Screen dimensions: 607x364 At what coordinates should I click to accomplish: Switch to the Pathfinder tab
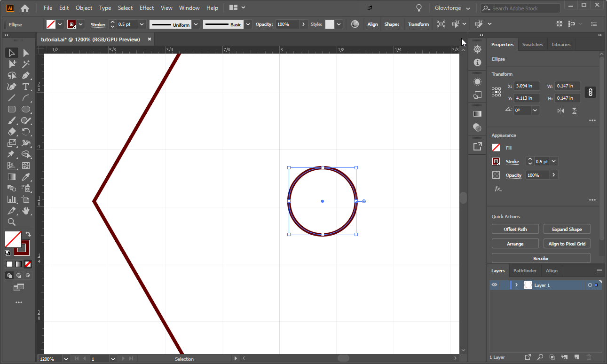coord(525,271)
